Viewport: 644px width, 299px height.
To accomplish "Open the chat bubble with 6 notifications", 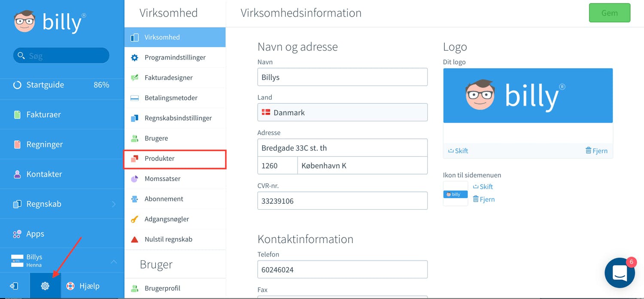I will coord(620,273).
